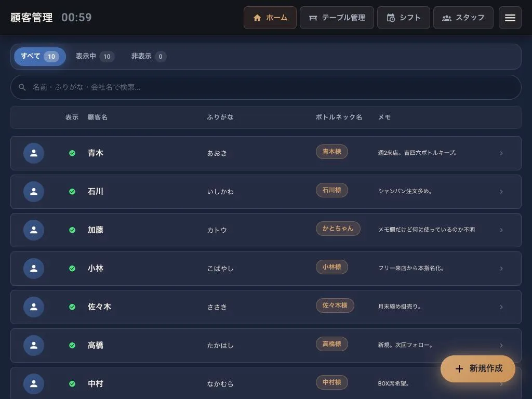Open the スタッフ page
Screen dimensions: 532x399
pos(463,18)
